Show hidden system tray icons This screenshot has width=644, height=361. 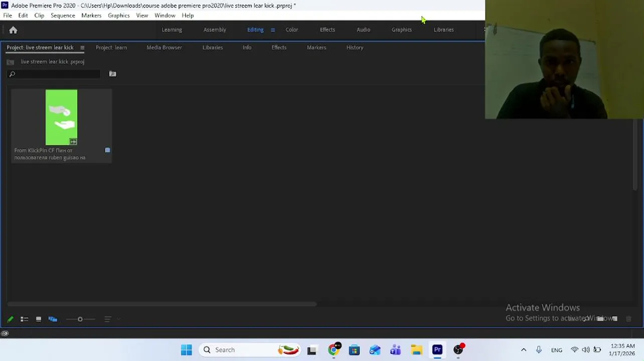[524, 350]
